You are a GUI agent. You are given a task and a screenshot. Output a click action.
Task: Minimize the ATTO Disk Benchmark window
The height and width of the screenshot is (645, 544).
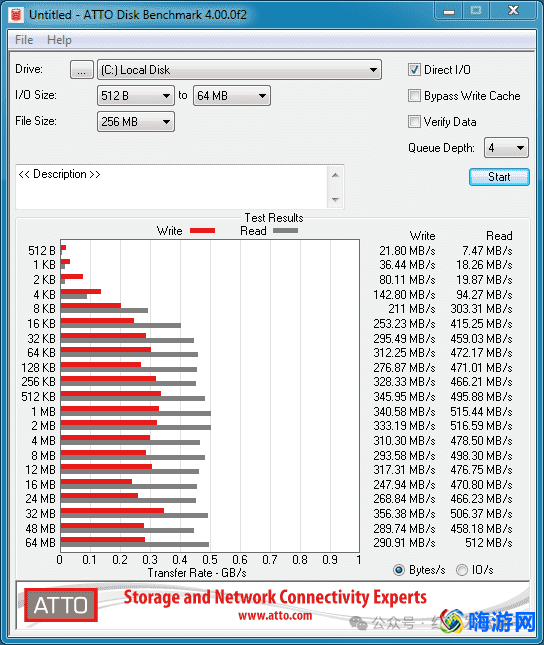pyautogui.click(x=449, y=11)
